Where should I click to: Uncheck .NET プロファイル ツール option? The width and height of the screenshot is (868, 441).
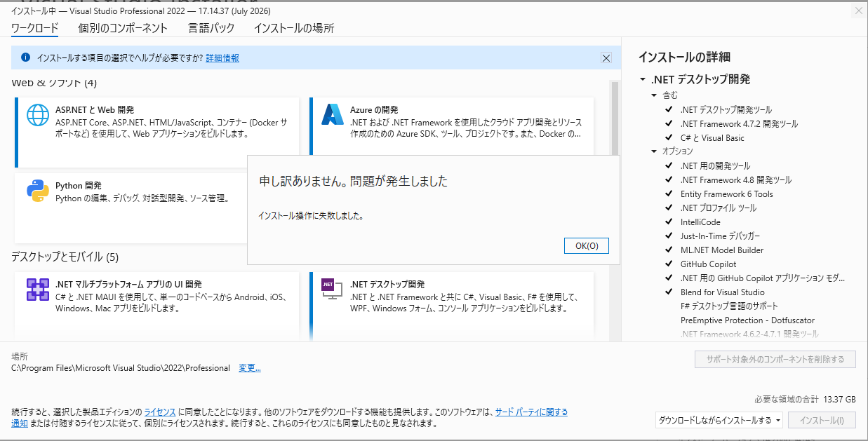(669, 208)
